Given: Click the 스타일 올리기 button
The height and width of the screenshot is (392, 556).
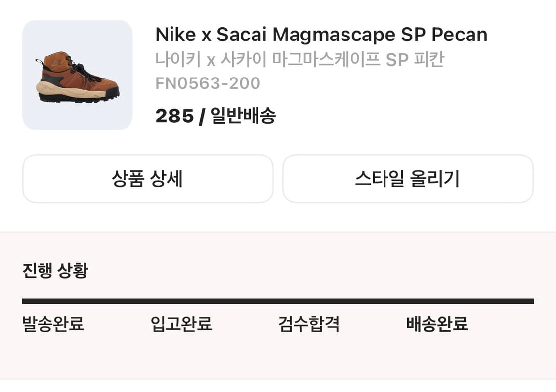Looking at the screenshot, I should pos(408,179).
